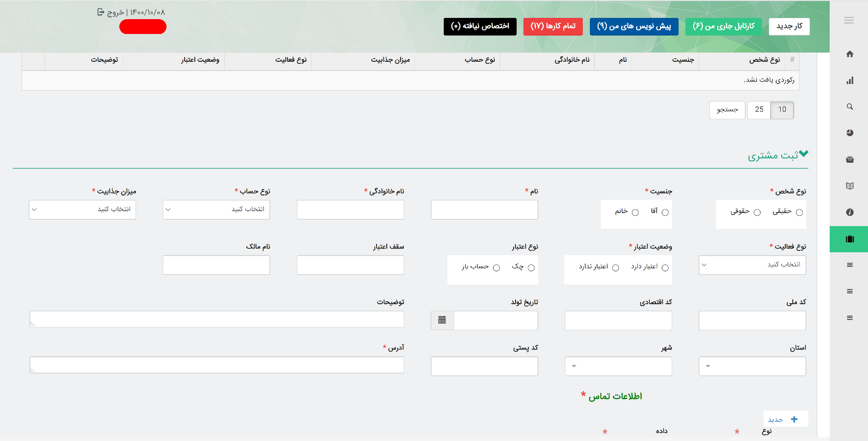
Task: Open the میزان جذابیت dropdown
Action: pos(82,209)
